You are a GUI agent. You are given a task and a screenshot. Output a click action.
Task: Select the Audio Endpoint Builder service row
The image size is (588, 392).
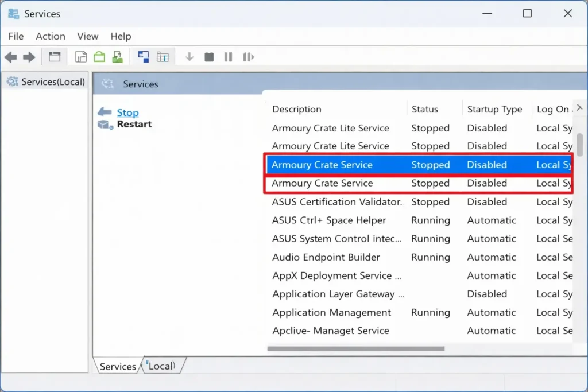pos(326,257)
